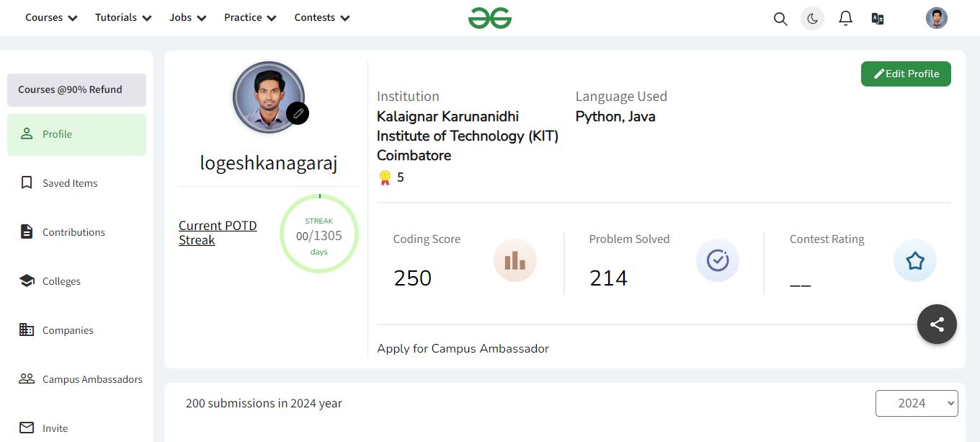
Task: Expand the Courses dropdown menu
Action: coord(51,18)
